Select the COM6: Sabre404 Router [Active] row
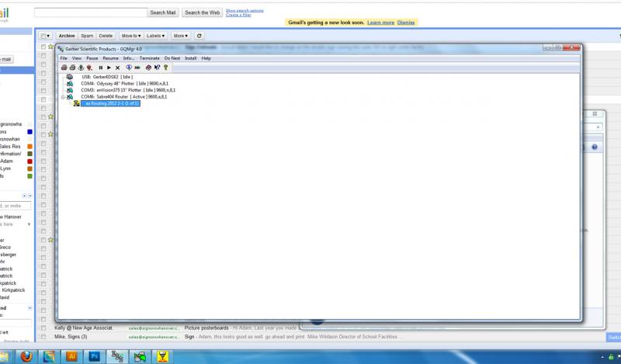Viewport: 621px width, 364px height. pos(123,97)
